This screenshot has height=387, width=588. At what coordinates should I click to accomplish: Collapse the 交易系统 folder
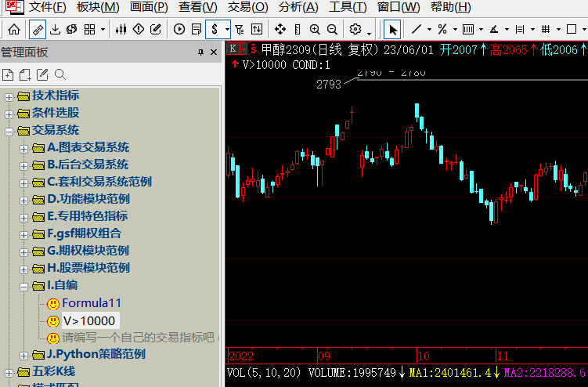(9, 132)
